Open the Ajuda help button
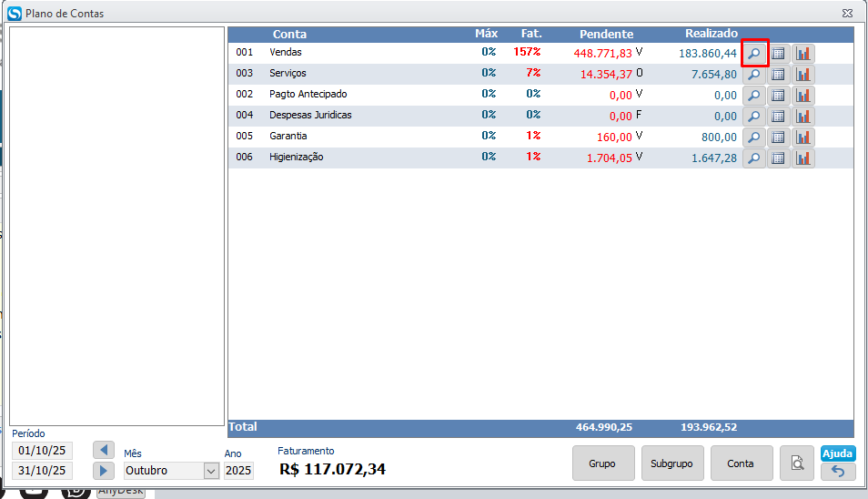 point(837,453)
